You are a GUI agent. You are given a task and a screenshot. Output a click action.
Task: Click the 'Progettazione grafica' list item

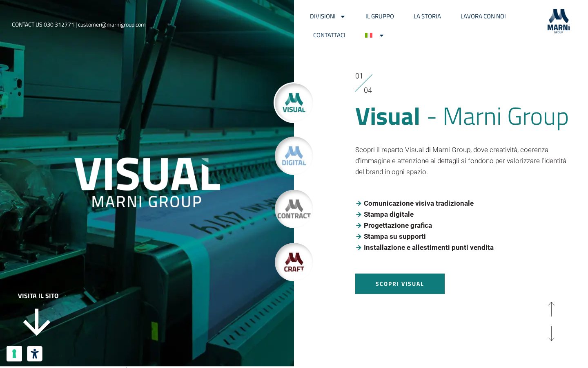[x=398, y=225]
